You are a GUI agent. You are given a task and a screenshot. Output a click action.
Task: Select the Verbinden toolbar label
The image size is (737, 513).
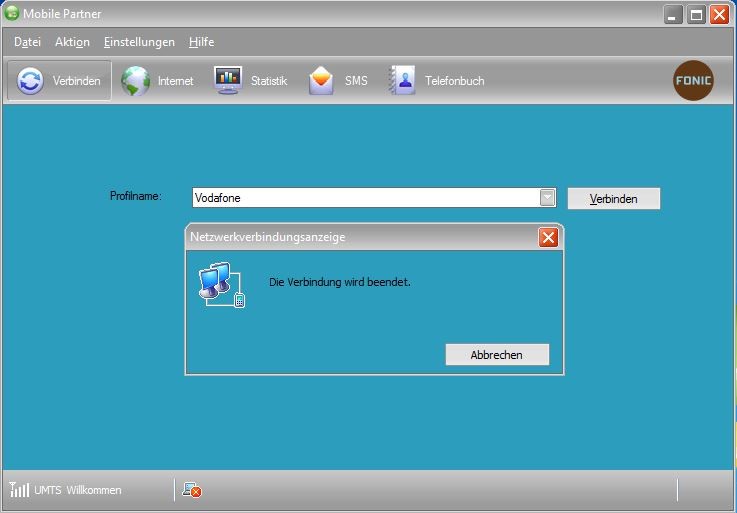pyautogui.click(x=77, y=81)
